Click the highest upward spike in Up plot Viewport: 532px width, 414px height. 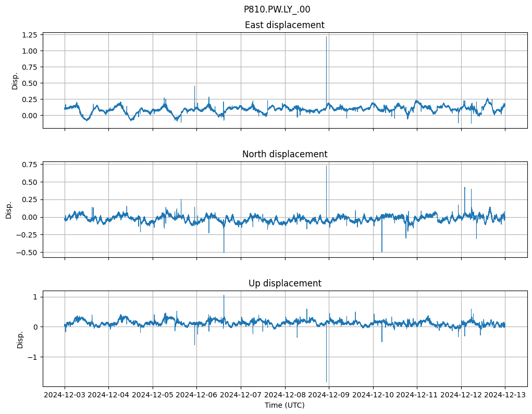click(x=224, y=295)
